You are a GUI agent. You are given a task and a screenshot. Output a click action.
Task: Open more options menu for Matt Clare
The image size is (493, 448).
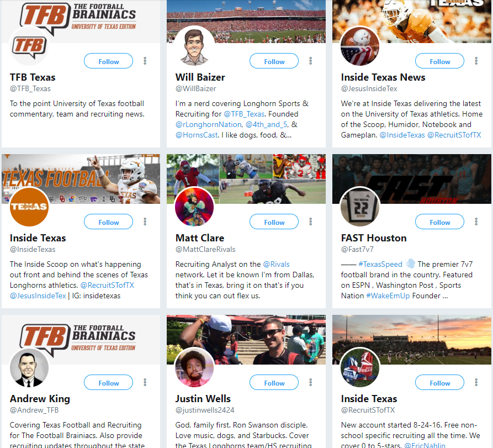311,222
